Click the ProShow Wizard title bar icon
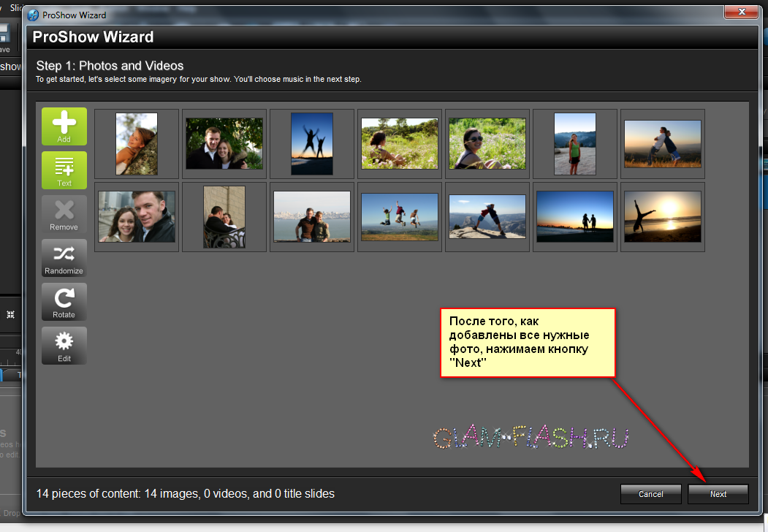The height and width of the screenshot is (532, 768). 34,15
